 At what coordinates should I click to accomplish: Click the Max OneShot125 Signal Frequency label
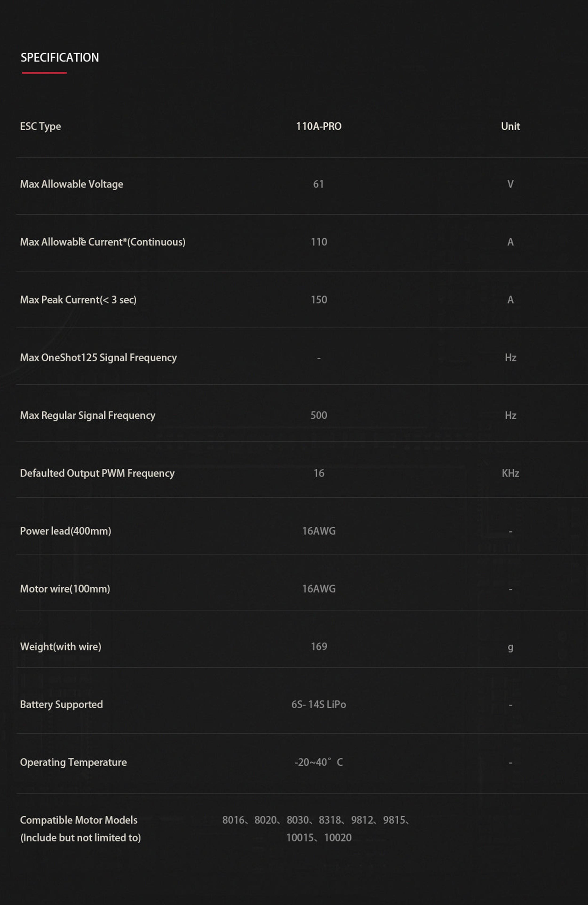pos(98,357)
